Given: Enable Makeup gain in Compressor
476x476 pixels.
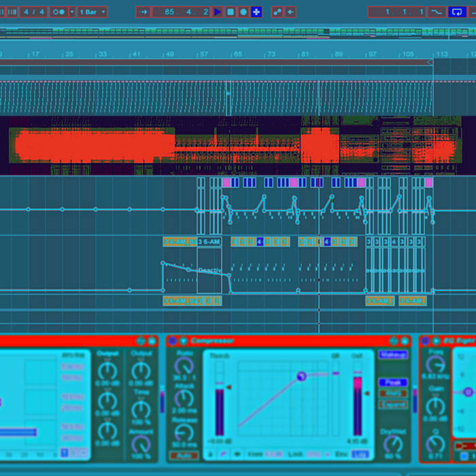Looking at the screenshot, I should coord(393,355).
